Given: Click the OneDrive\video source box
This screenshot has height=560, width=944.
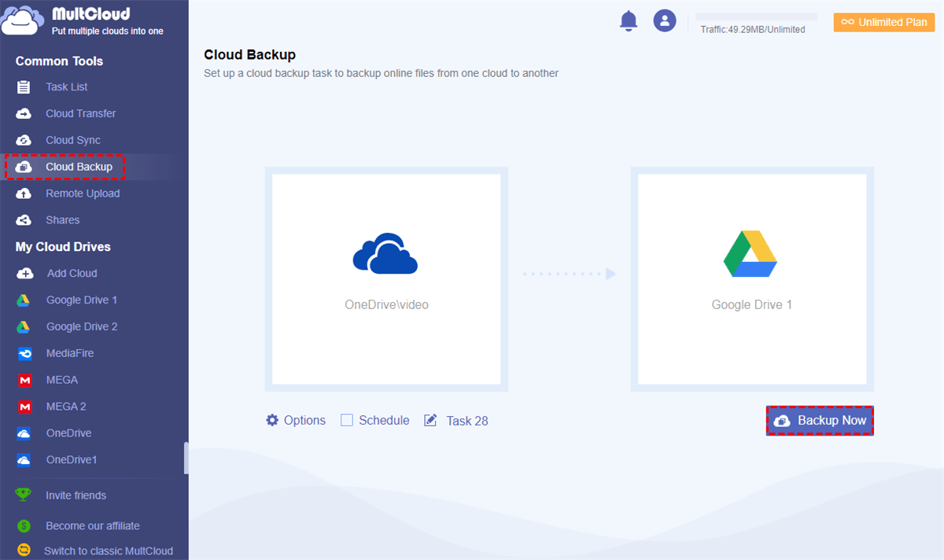Looking at the screenshot, I should (386, 279).
